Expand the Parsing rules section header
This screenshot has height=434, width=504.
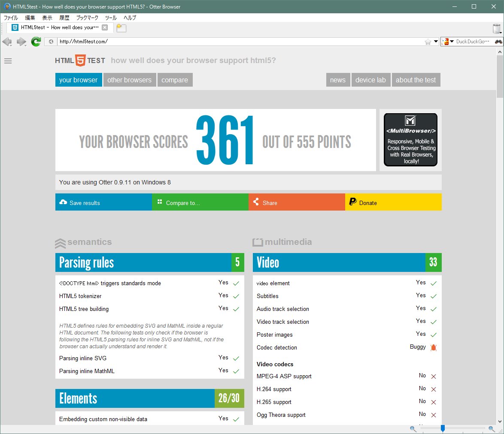[x=150, y=262]
